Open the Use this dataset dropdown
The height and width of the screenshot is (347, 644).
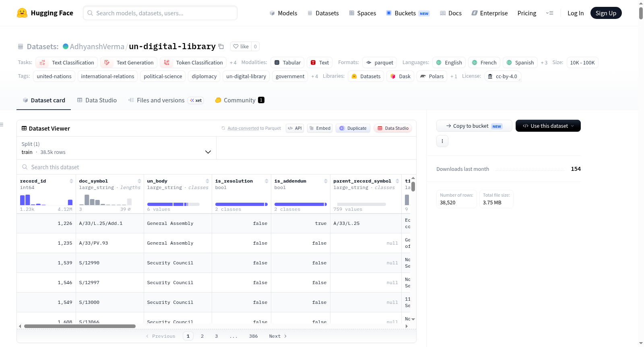point(548,126)
